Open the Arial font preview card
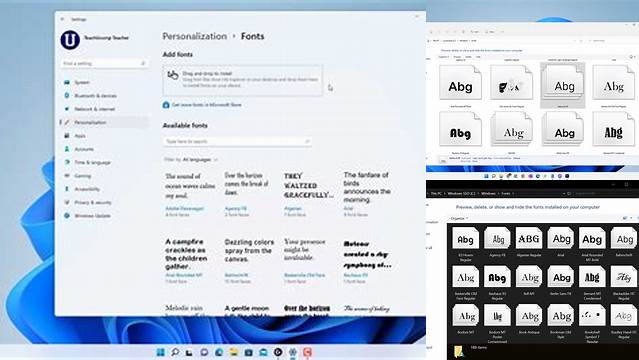Screen dimensions: 639x360 pos(367,194)
